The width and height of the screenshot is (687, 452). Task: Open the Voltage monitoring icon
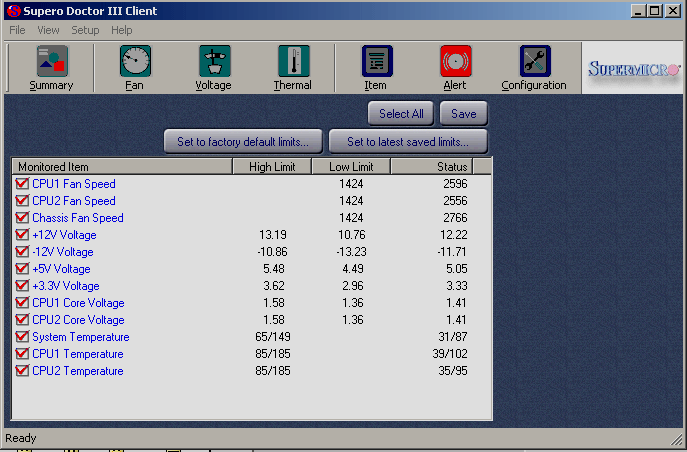pos(213,63)
